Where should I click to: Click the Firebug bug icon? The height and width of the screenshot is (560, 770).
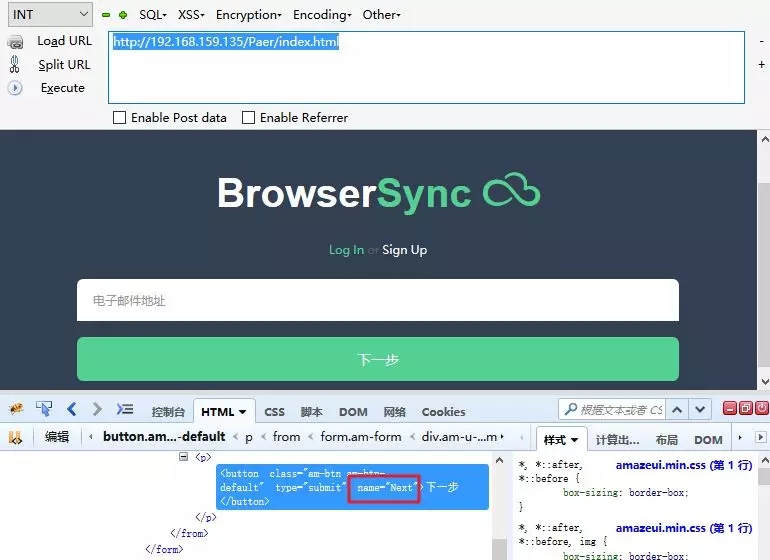point(16,409)
